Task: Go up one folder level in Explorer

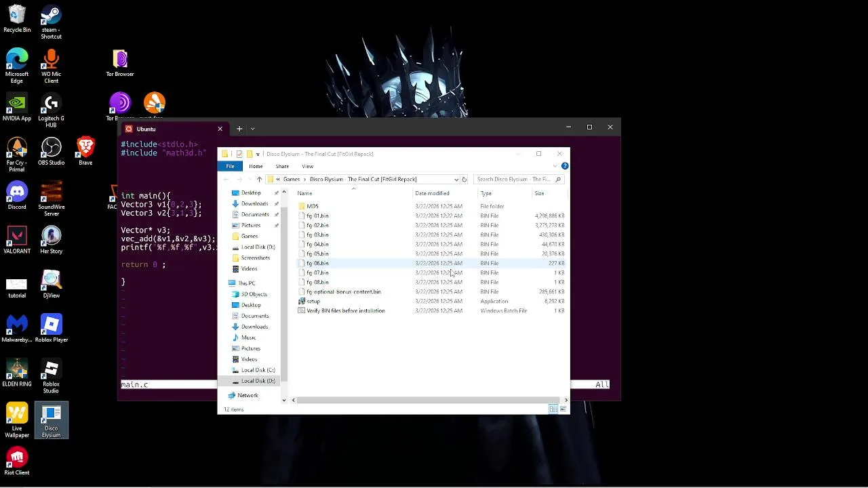Action: coord(259,180)
